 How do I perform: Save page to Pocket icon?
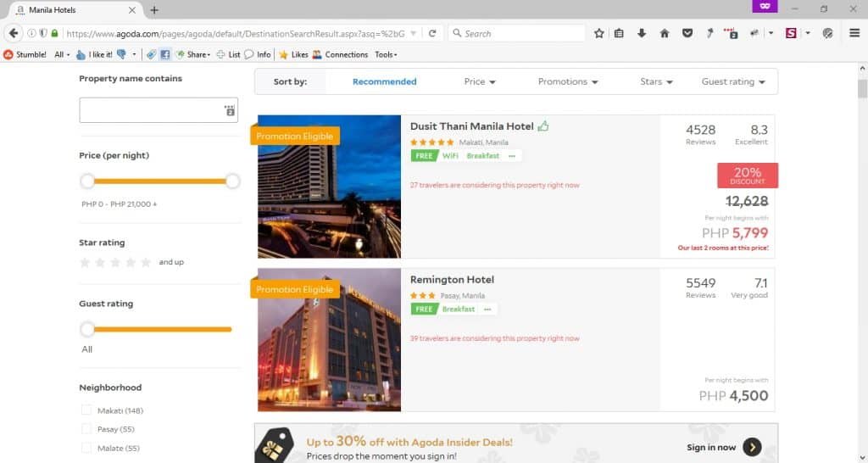687,33
